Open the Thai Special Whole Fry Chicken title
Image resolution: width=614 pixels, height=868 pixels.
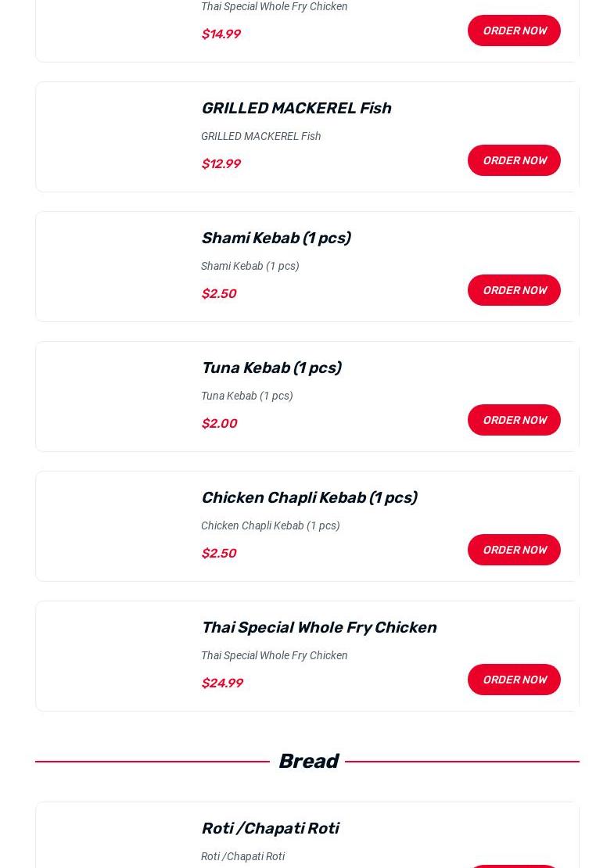[318, 627]
